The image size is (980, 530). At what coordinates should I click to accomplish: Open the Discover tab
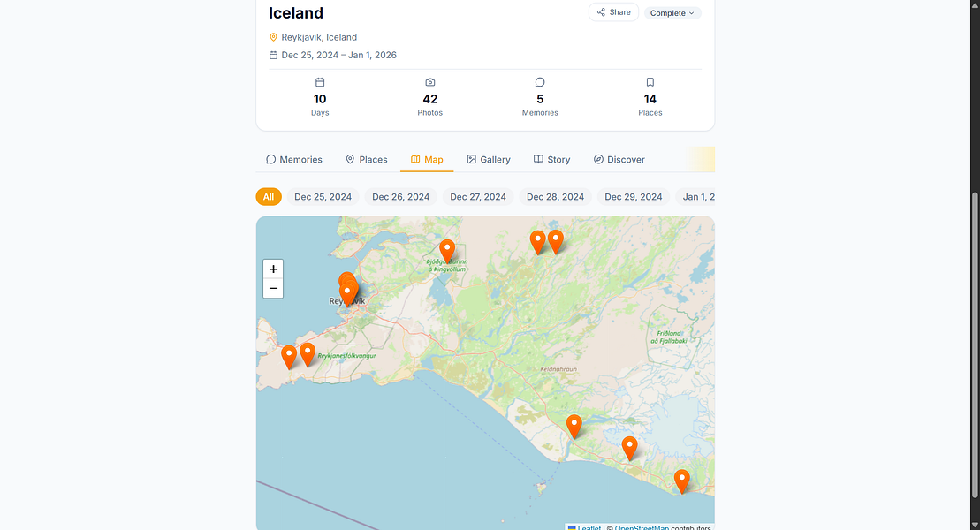pyautogui.click(x=619, y=159)
